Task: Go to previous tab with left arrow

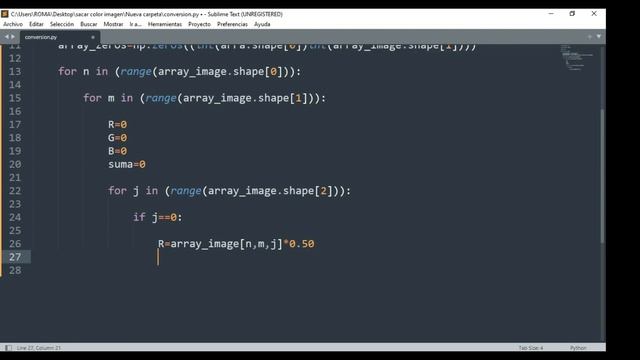Action: 7,37
